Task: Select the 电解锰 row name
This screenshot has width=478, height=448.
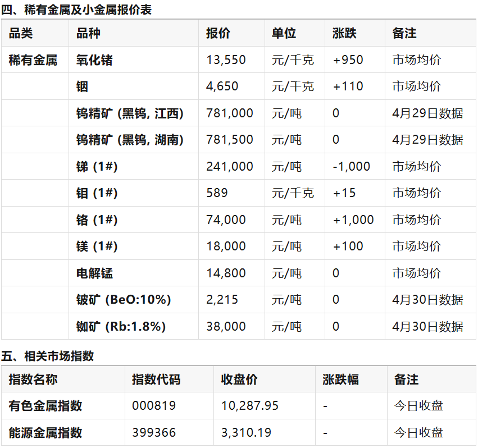Action: click(94, 273)
